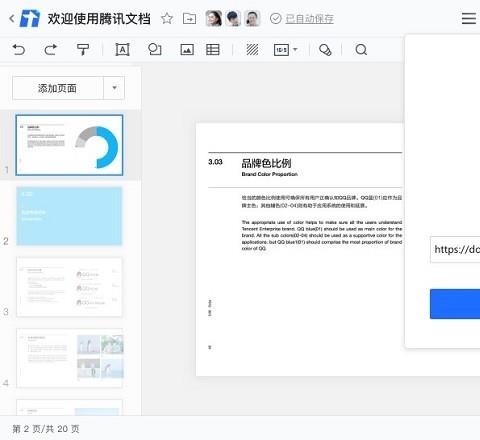Open the hamburger menu

pyautogui.click(x=469, y=18)
